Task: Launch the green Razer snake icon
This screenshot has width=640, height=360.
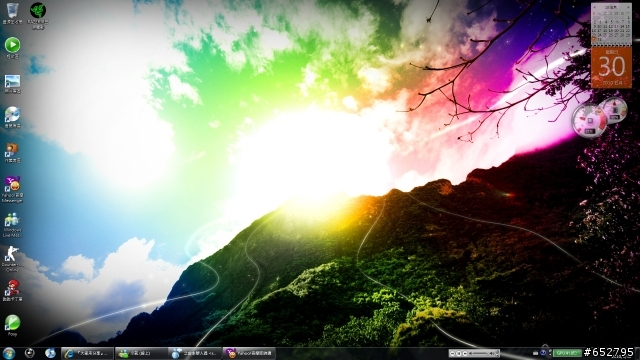Action: 38,14
